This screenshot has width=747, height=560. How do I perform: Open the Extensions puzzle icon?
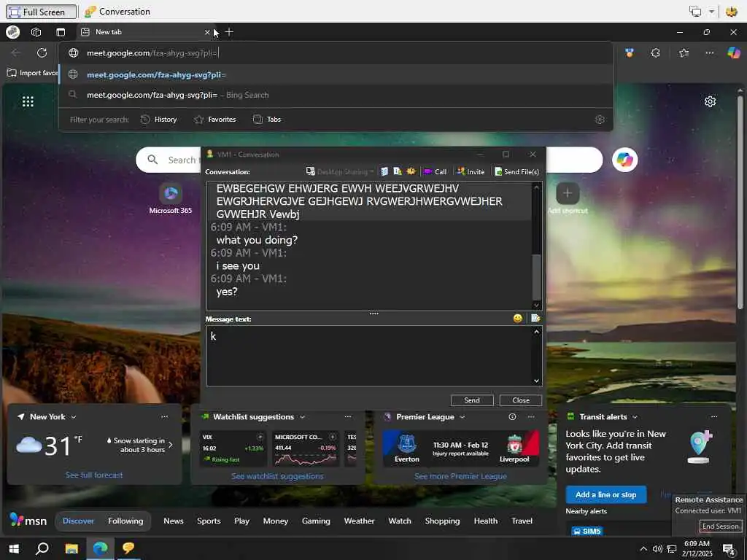656,52
